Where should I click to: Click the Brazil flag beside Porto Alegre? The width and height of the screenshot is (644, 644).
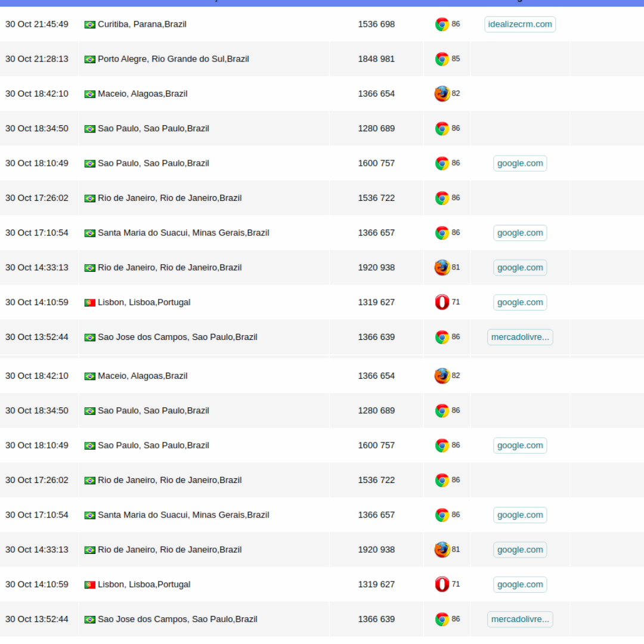90,60
